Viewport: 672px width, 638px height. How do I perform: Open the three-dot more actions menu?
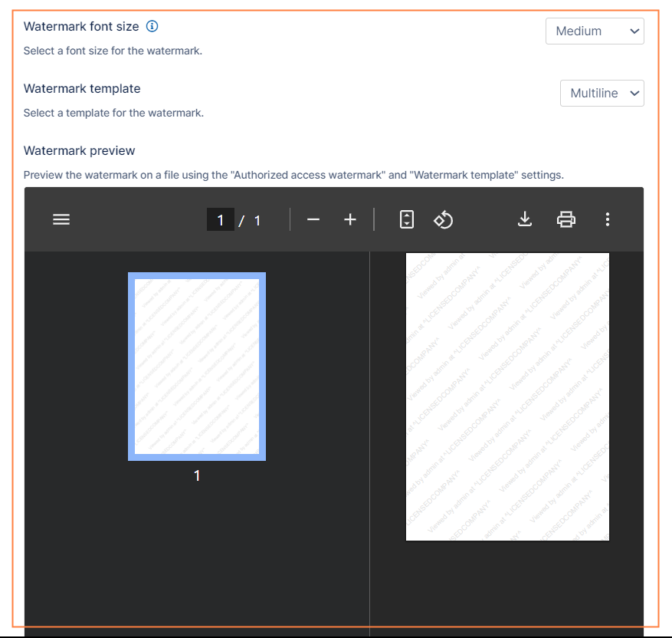click(608, 220)
